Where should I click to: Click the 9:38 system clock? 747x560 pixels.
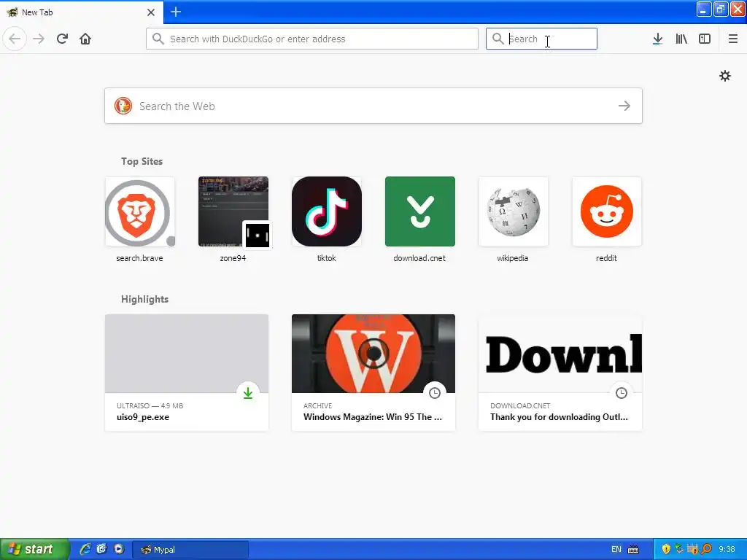point(727,549)
